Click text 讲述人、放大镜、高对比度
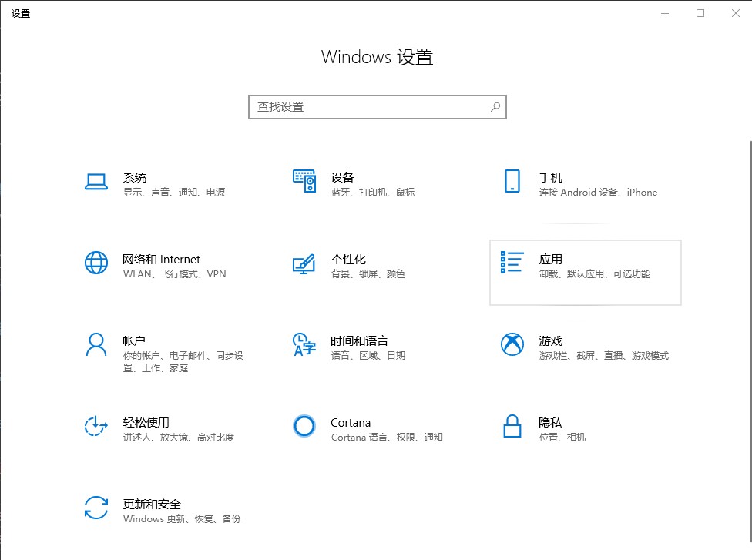 pyautogui.click(x=179, y=438)
